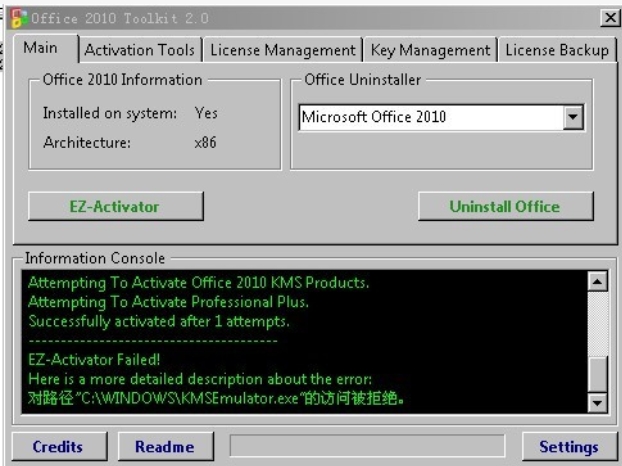This screenshot has width=622, height=466.
Task: Go to the Key Management tab
Action: click(x=430, y=50)
